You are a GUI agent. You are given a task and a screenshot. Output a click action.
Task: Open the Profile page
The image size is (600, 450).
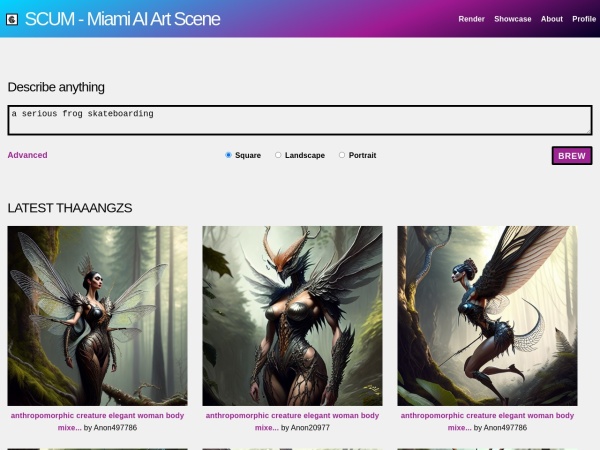pyautogui.click(x=584, y=19)
